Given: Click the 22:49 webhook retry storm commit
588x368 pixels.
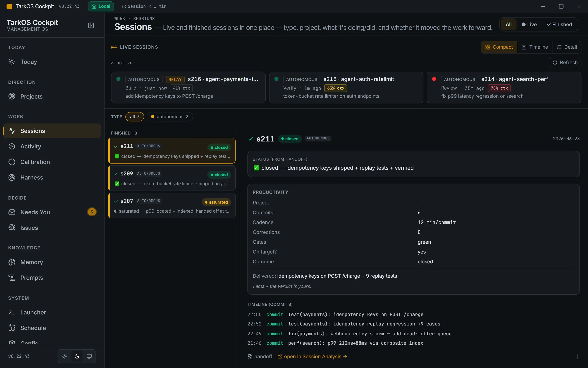Looking at the screenshot, I should tap(349, 334).
